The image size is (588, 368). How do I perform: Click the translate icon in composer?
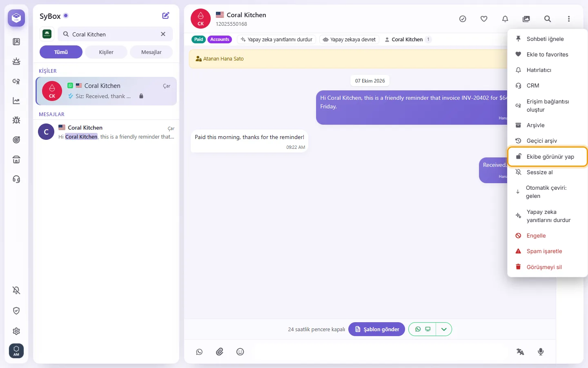coord(520,352)
